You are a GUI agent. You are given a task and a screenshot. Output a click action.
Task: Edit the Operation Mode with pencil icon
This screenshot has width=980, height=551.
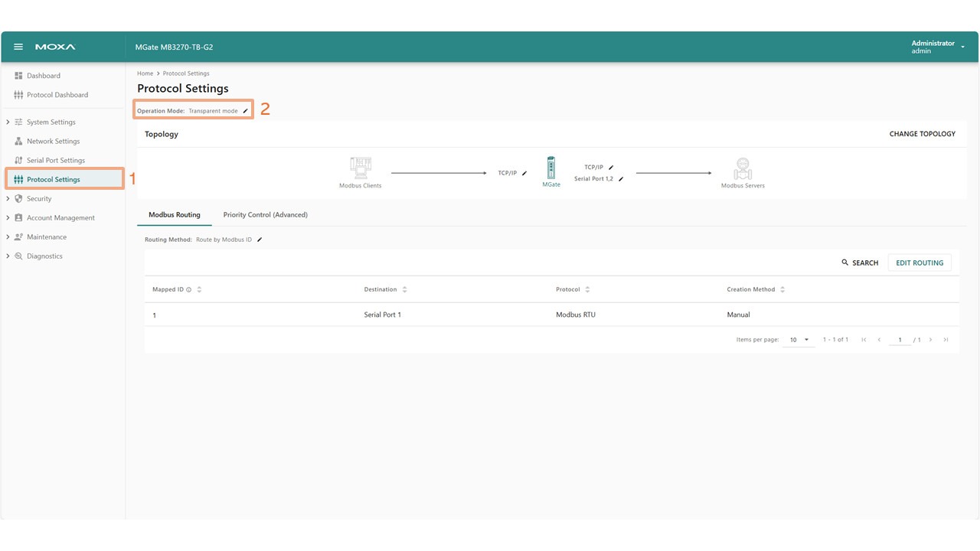click(x=246, y=111)
